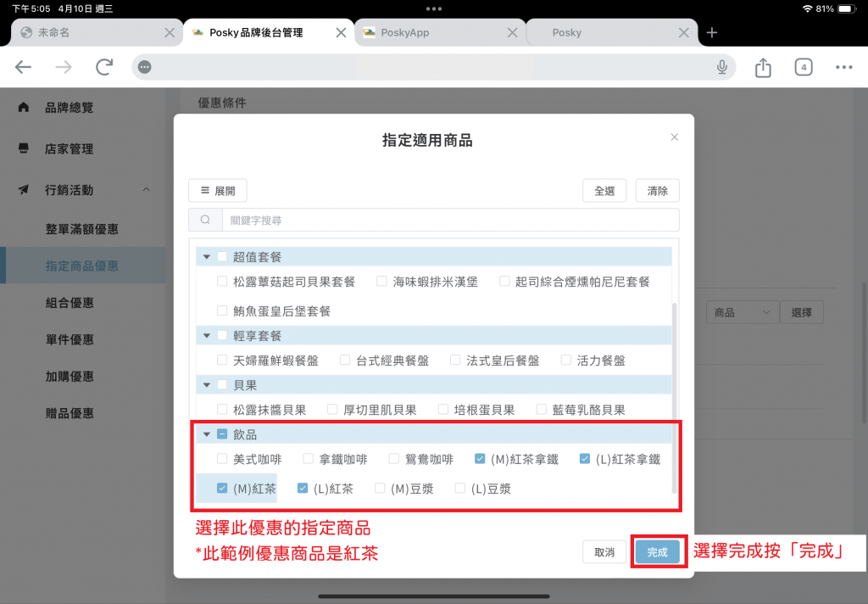Tap the battery status indicator
This screenshot has width=868, height=604.
click(847, 8)
